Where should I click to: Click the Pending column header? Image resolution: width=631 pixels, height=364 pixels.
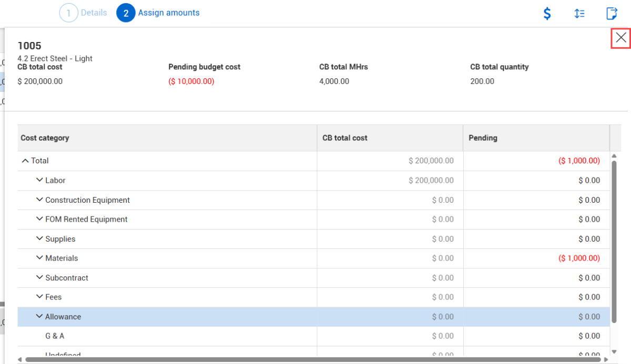[483, 138]
